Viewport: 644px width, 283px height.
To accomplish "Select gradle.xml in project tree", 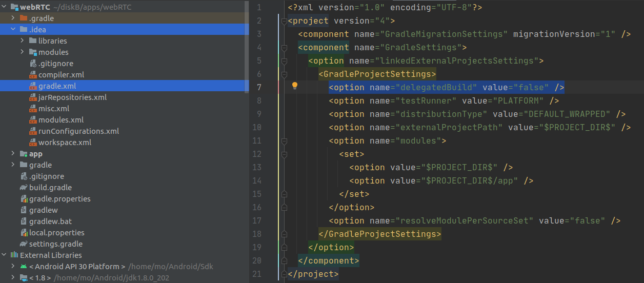I will click(57, 86).
